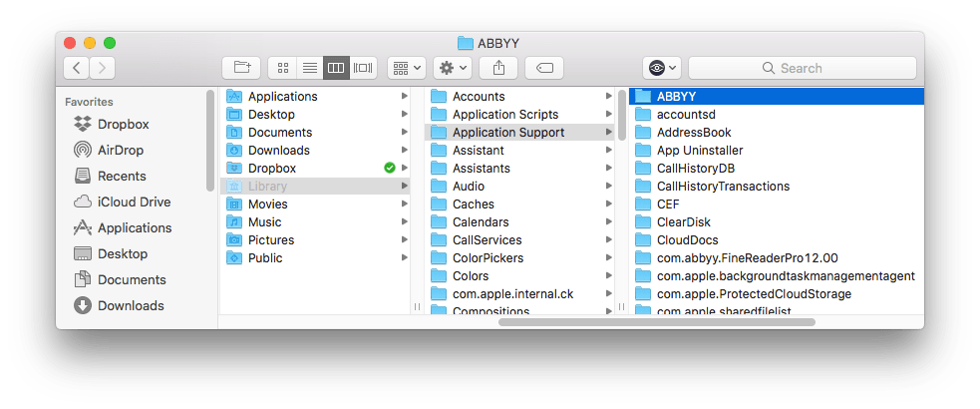Viewport: 980px width, 409px height.
Task: Expand the Accounts folder via its arrow
Action: pos(609,97)
